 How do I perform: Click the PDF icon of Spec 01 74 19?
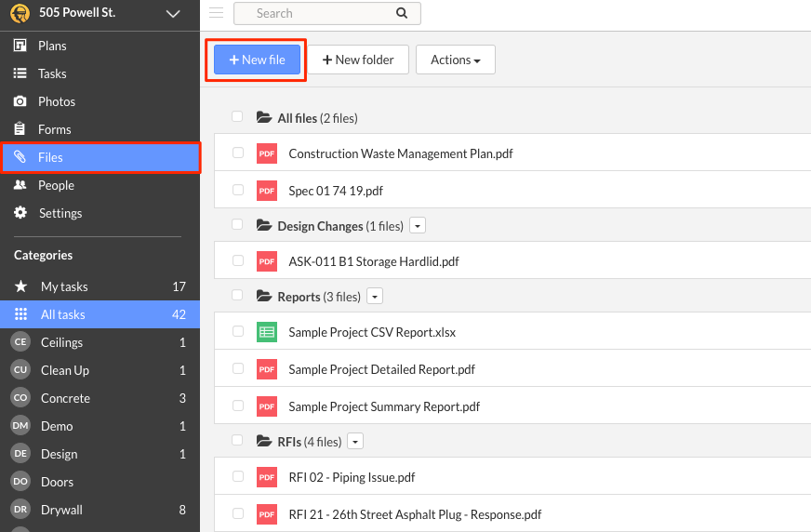click(x=267, y=191)
